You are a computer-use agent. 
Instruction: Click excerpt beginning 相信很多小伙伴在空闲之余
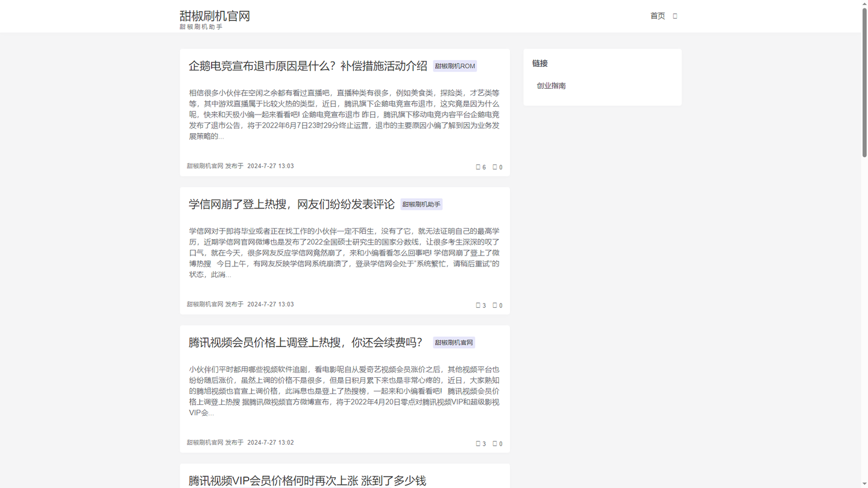[344, 114]
